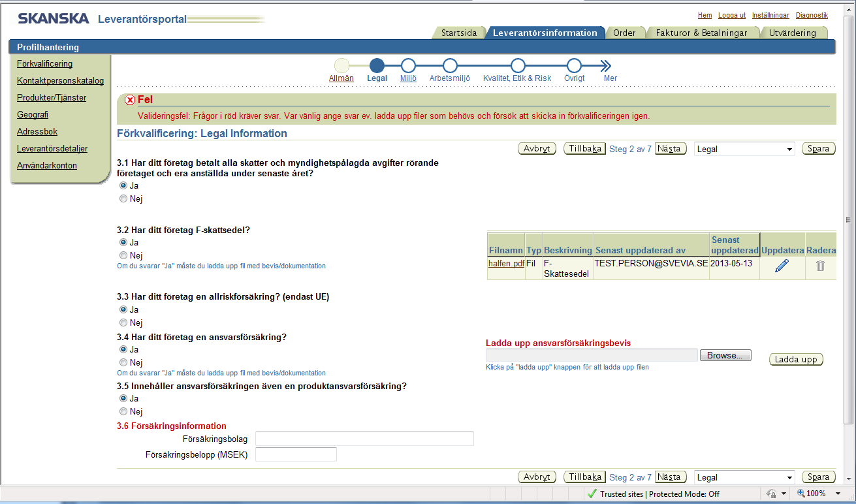Open the Order tab
This screenshot has height=504, width=856.
pos(624,33)
